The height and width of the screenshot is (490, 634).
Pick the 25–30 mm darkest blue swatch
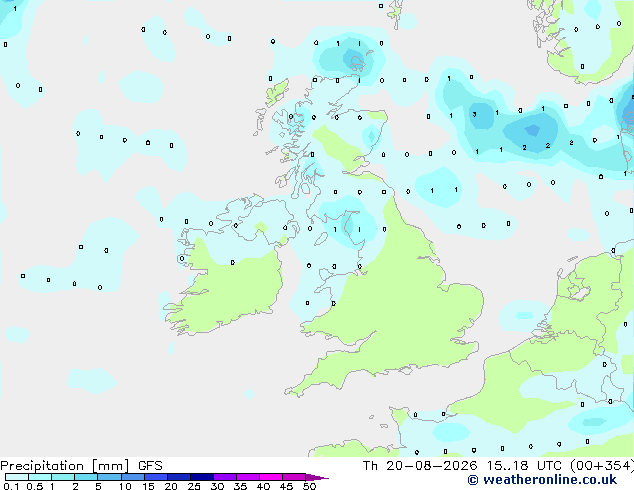[202, 477]
